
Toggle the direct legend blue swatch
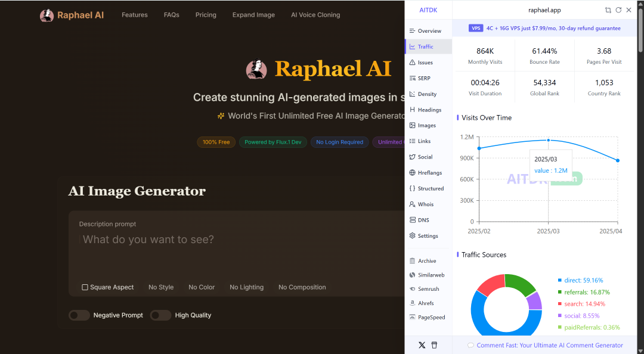pyautogui.click(x=560, y=280)
